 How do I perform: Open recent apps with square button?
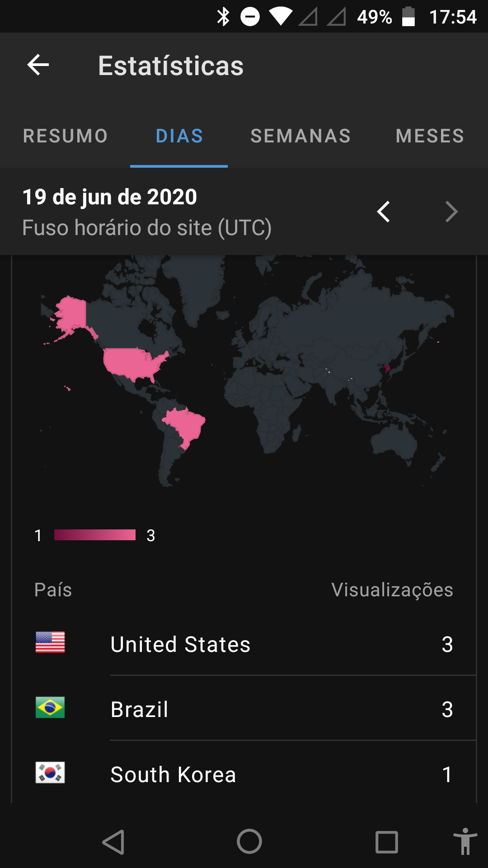tap(386, 842)
